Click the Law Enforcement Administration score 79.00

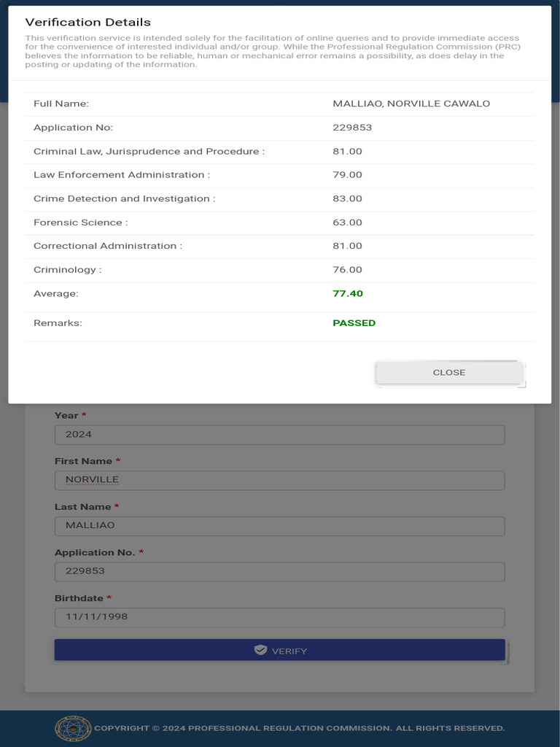(x=347, y=175)
